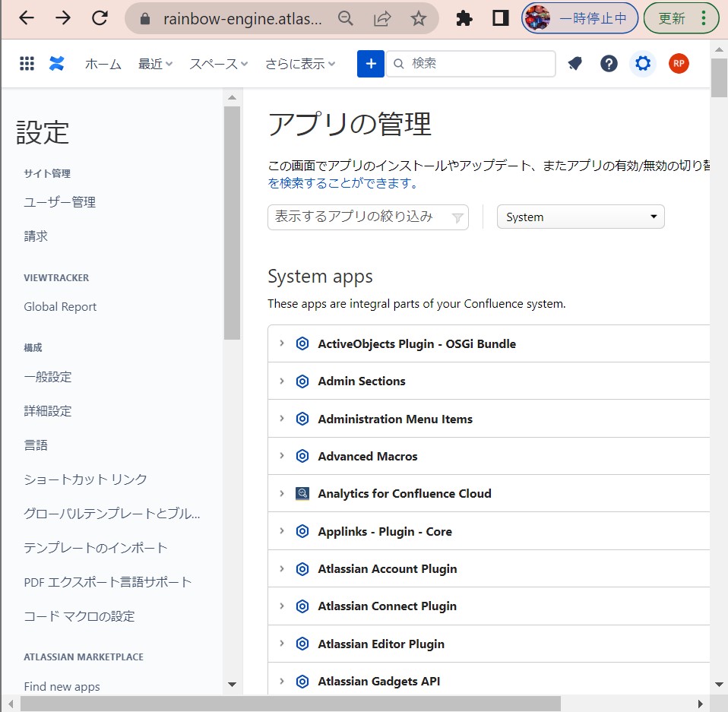This screenshot has width=728, height=712.
Task: Open the ホーム menu item
Action: tap(103, 64)
